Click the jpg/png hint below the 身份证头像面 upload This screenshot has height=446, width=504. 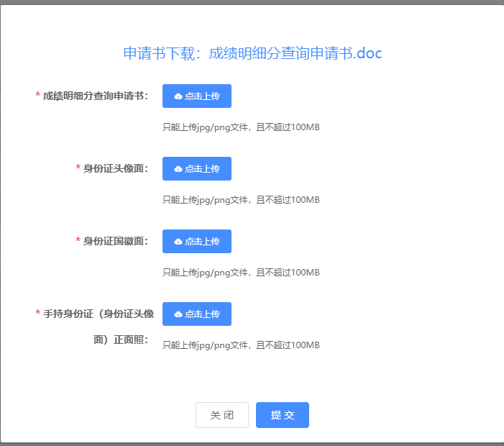point(241,200)
